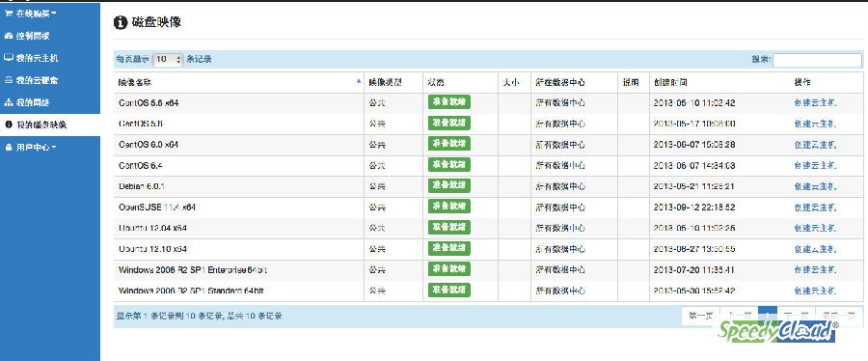
Task: Click 创建云主机 for Windows 2008 R2 Enterprise
Action: 815,269
